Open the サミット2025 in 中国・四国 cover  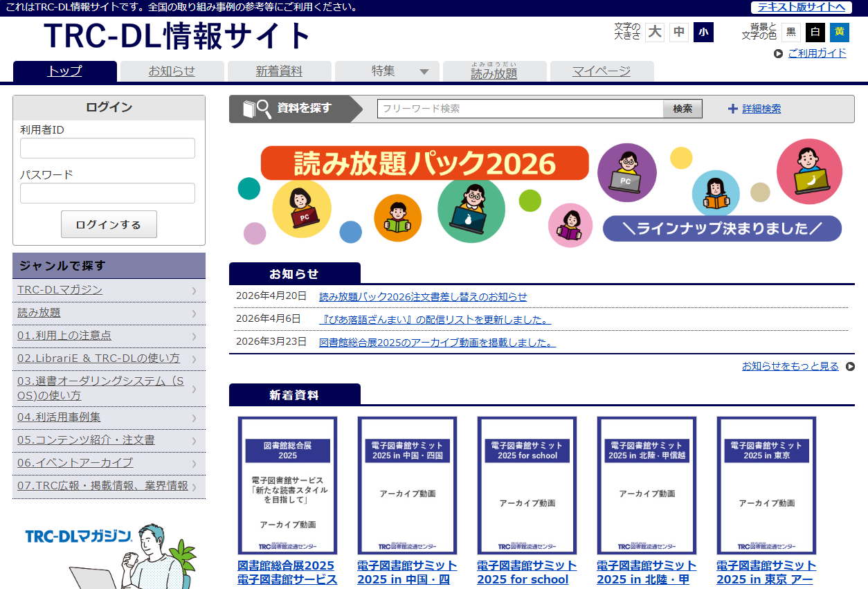[x=407, y=485]
